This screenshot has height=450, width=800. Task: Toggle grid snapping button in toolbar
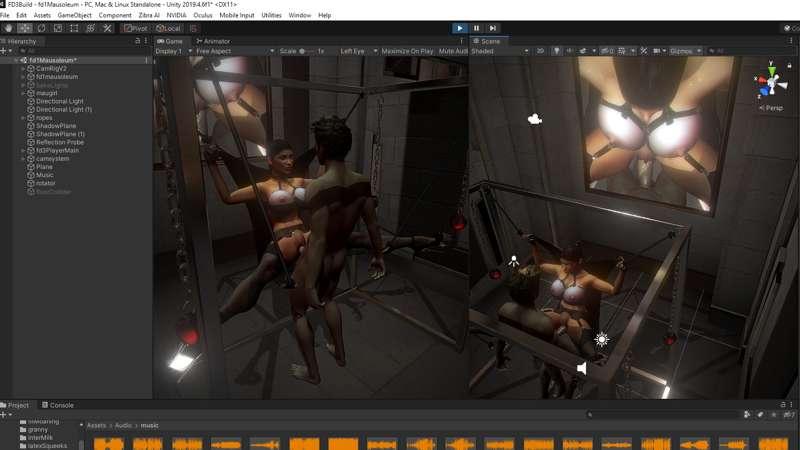point(193,29)
